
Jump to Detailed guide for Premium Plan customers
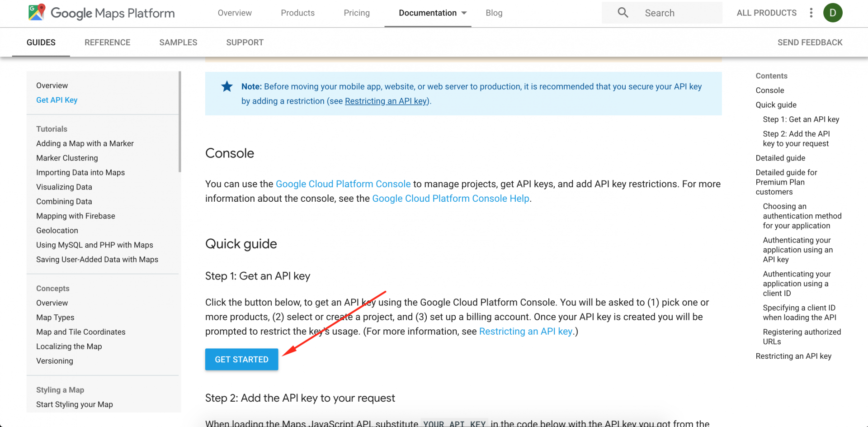787,182
